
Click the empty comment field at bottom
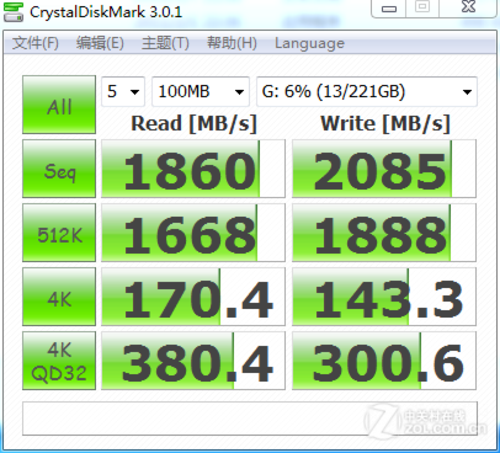(250, 419)
